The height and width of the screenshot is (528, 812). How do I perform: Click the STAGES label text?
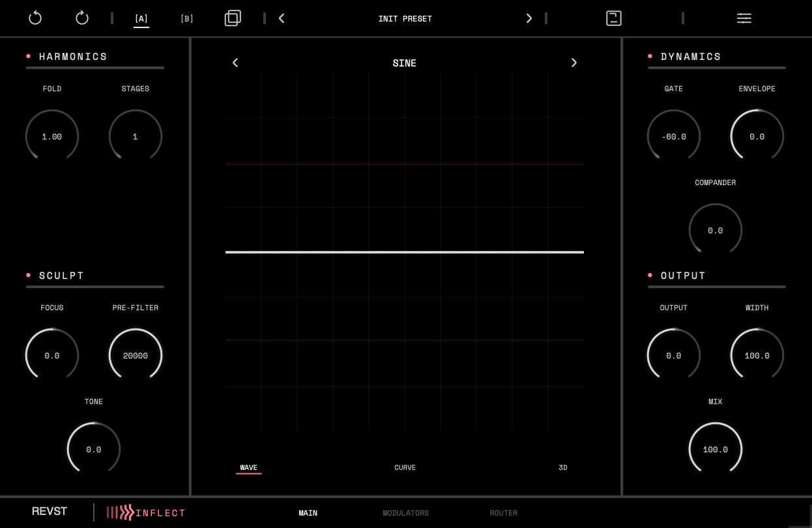pyautogui.click(x=136, y=89)
